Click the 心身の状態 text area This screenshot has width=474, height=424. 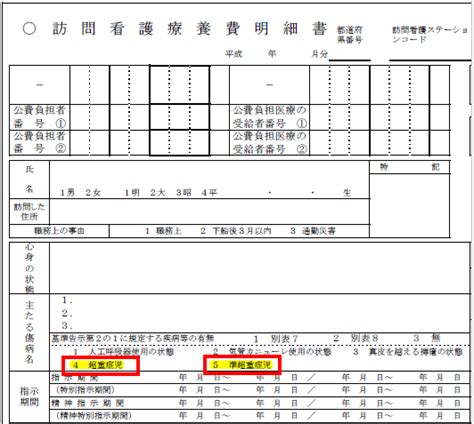coord(260,268)
